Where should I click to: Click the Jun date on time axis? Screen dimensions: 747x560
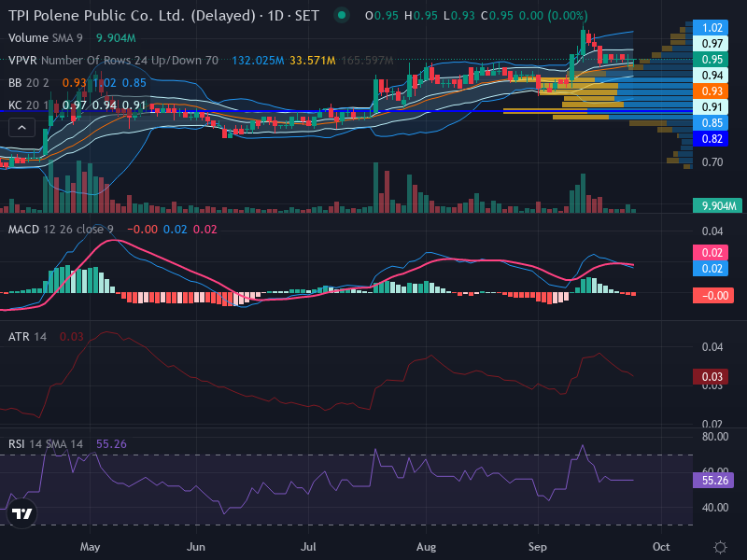click(196, 547)
